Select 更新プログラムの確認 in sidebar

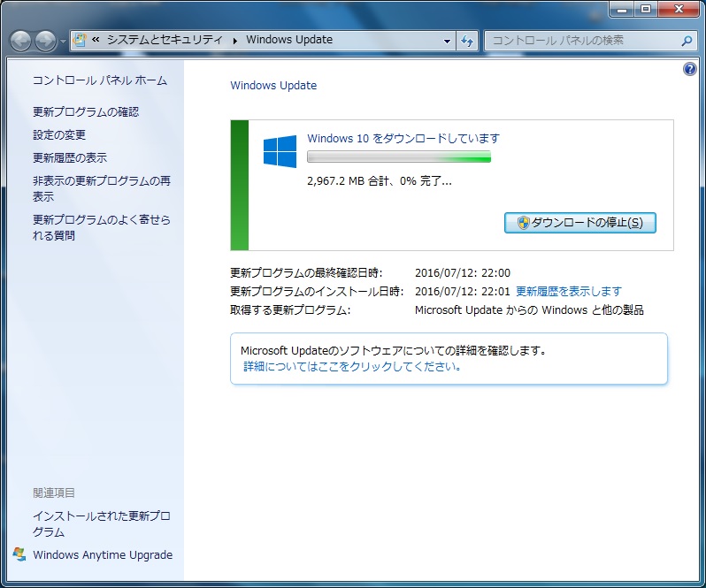[86, 112]
